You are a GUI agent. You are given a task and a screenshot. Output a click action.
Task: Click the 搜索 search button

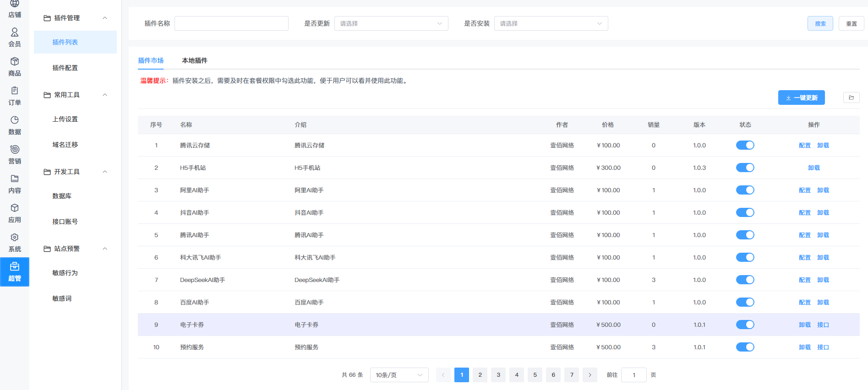pos(820,23)
